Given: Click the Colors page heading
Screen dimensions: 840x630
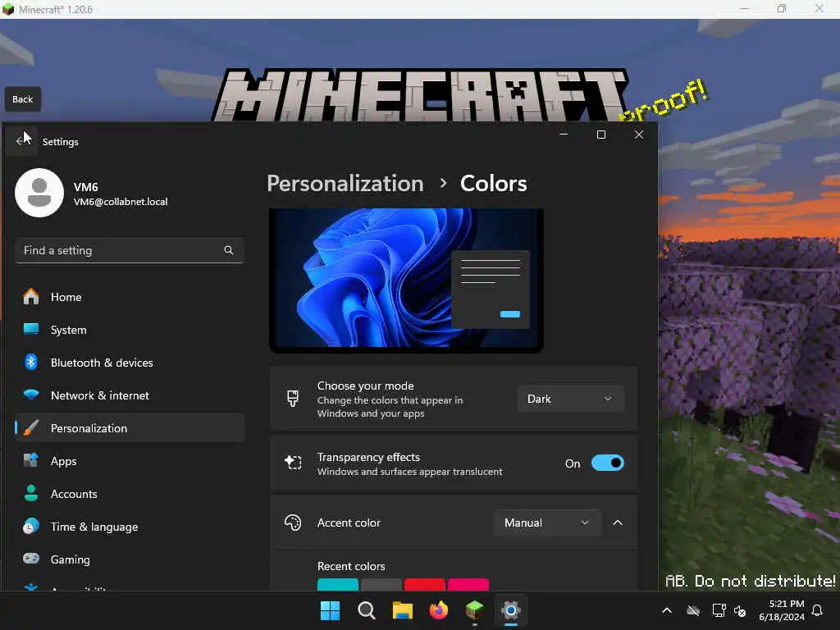Looking at the screenshot, I should tap(493, 183).
